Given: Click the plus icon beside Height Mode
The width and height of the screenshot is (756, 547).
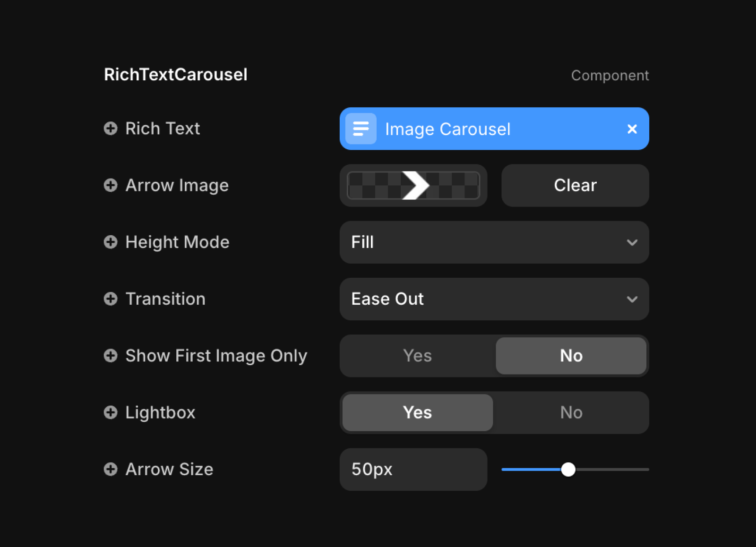Looking at the screenshot, I should [x=111, y=242].
